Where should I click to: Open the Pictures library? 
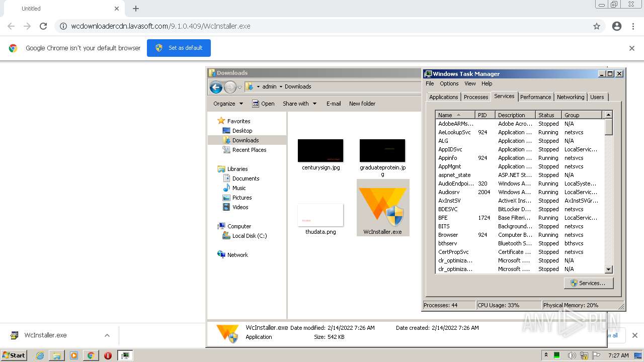click(242, 198)
